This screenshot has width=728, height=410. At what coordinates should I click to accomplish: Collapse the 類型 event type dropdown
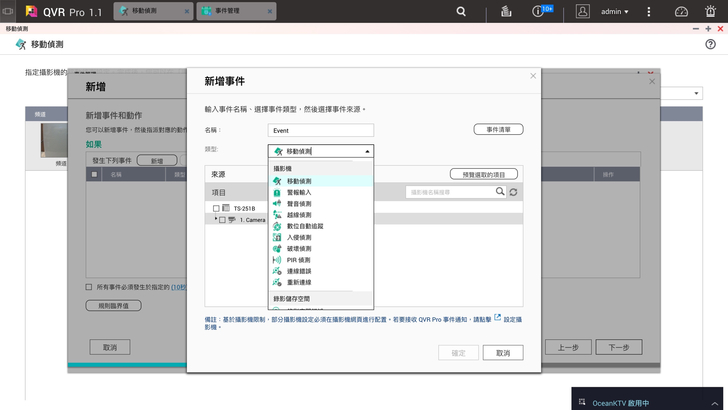(368, 151)
